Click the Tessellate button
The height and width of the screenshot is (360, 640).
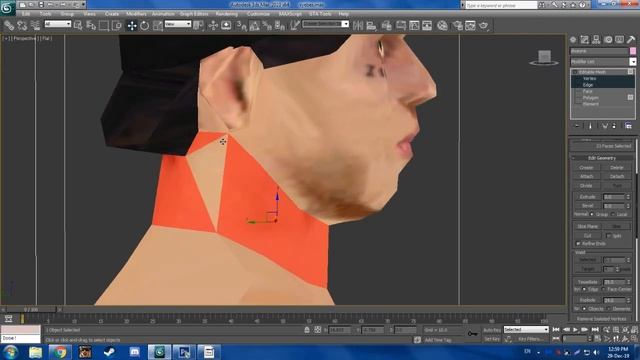[587, 282]
